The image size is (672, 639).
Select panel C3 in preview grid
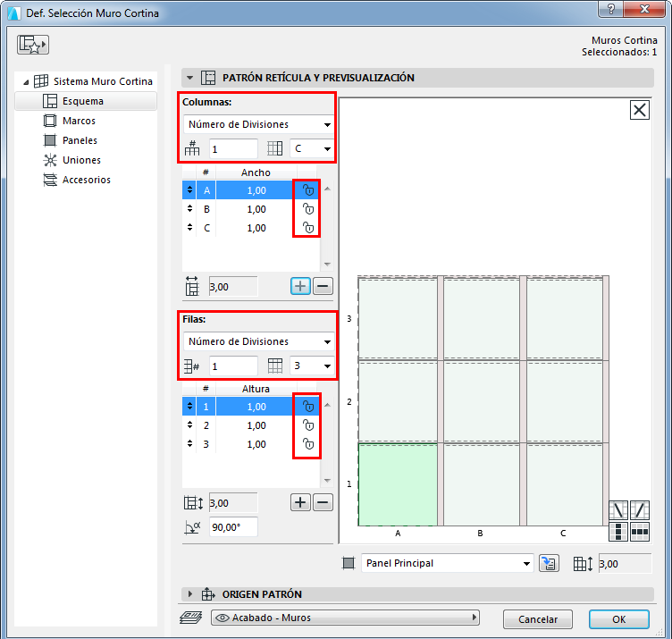click(x=565, y=318)
